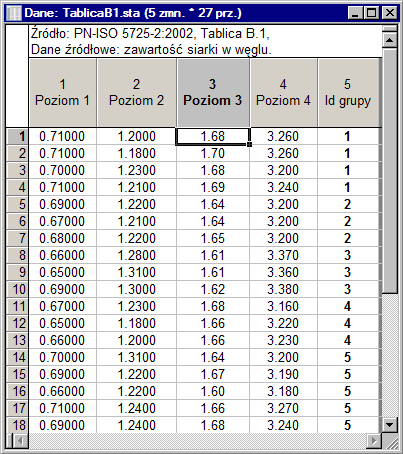Click the split box left of horizontal scrollbar
Screen dimensions: 403x454
pos(10,441)
